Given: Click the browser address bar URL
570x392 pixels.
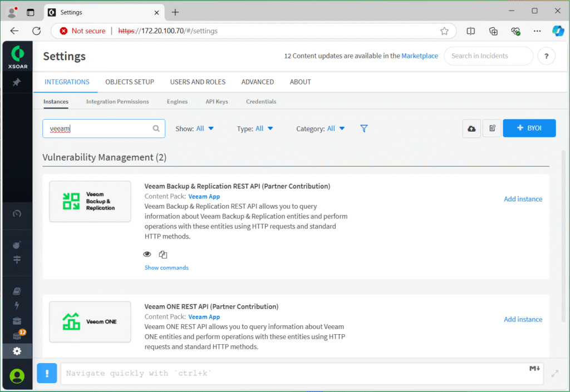Looking at the screenshot, I should tap(168, 31).
